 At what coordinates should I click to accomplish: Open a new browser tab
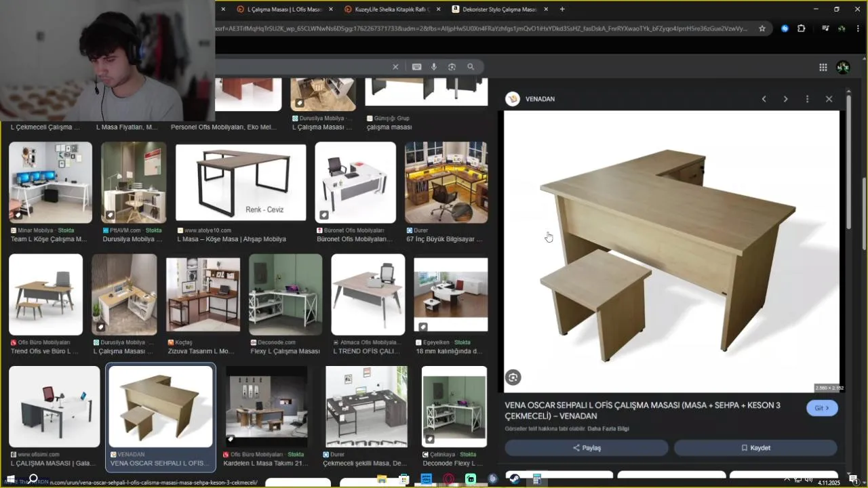click(x=562, y=9)
